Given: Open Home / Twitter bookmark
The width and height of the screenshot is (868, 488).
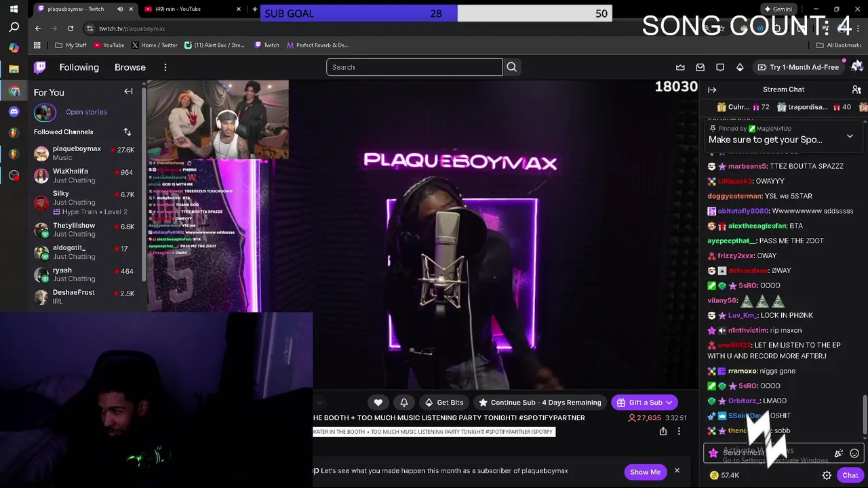Looking at the screenshot, I should pyautogui.click(x=155, y=45).
